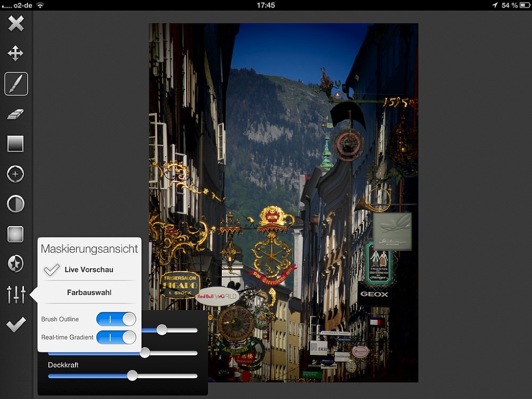Choose Farbauswahl in the popover

coord(89,293)
